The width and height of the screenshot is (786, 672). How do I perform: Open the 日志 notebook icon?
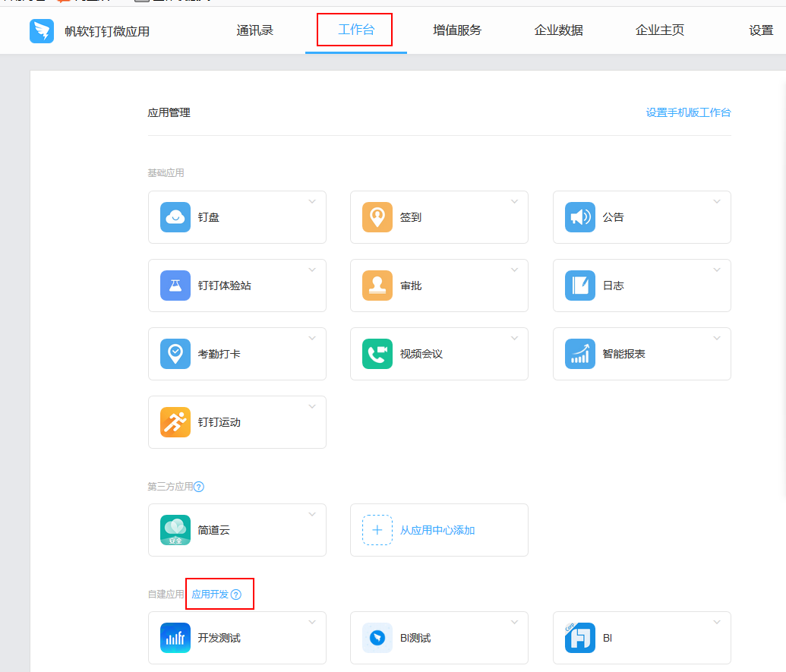[x=580, y=286]
